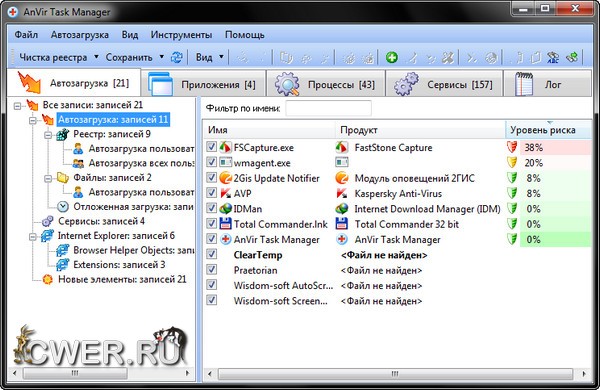Click the Internet Download Manager product icon
Image resolution: width=600 pixels, height=390 pixels.
coord(342,209)
